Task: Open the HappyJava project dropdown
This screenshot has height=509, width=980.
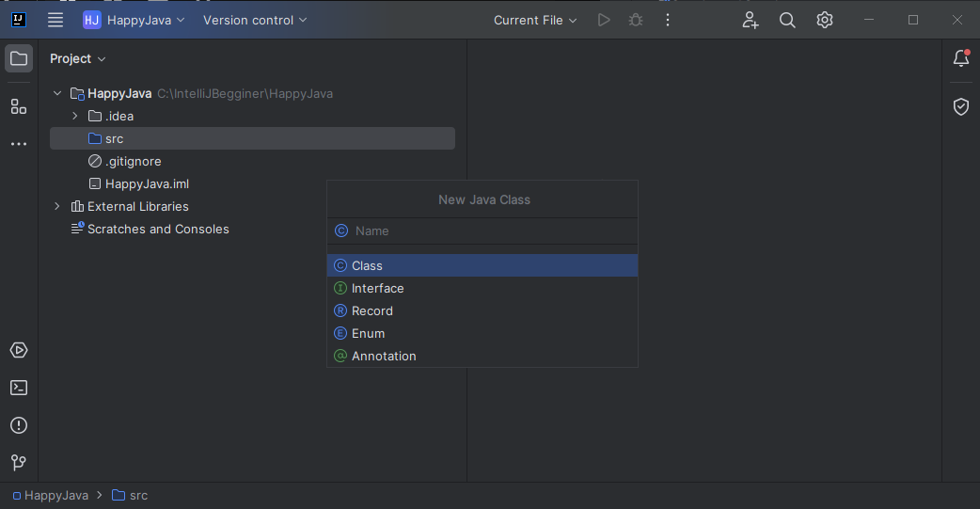Action: click(134, 20)
